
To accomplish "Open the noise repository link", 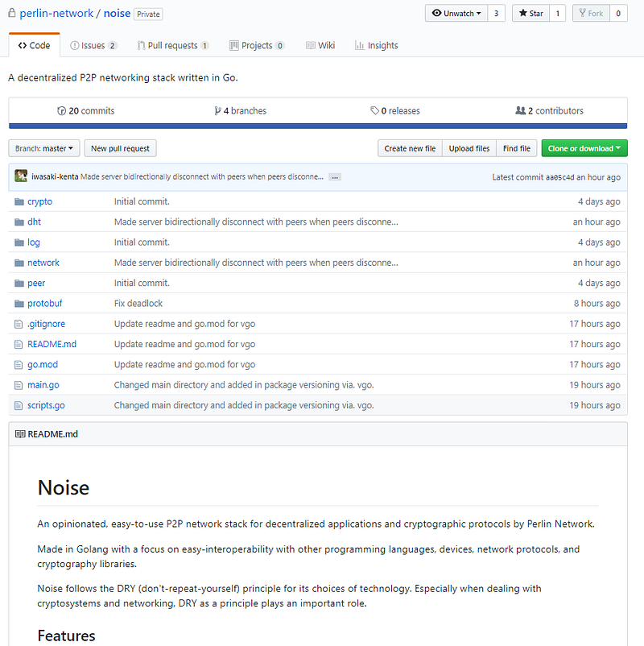I will click(x=117, y=13).
